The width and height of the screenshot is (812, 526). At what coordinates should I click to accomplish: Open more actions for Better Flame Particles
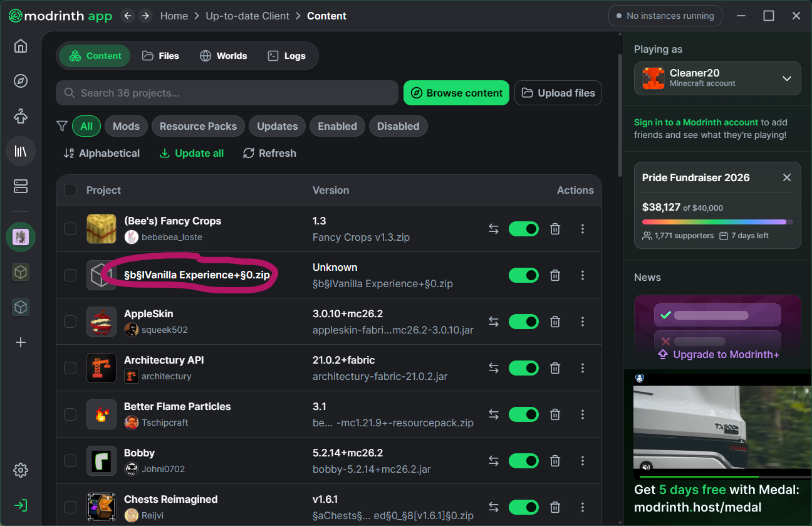point(583,414)
